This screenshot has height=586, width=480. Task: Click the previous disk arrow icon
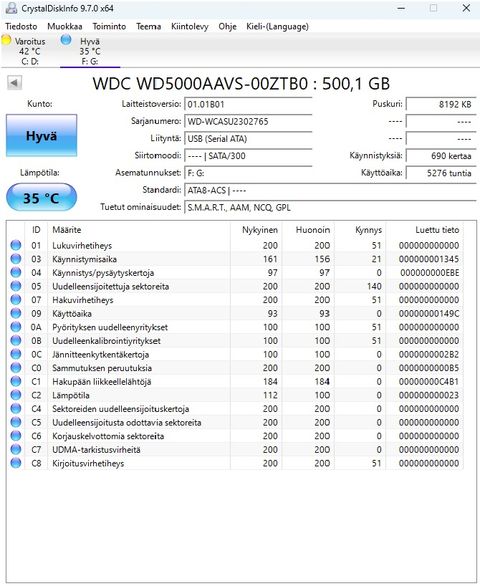coord(14,83)
